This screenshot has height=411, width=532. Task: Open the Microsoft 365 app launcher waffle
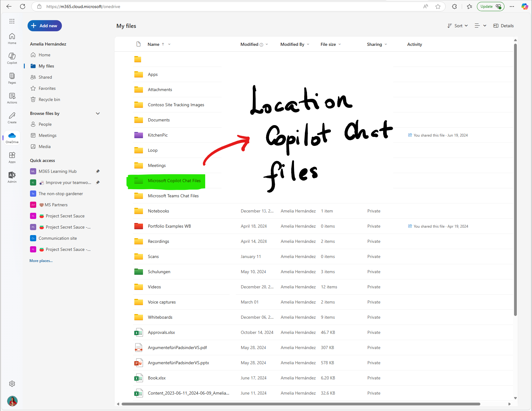(12, 21)
